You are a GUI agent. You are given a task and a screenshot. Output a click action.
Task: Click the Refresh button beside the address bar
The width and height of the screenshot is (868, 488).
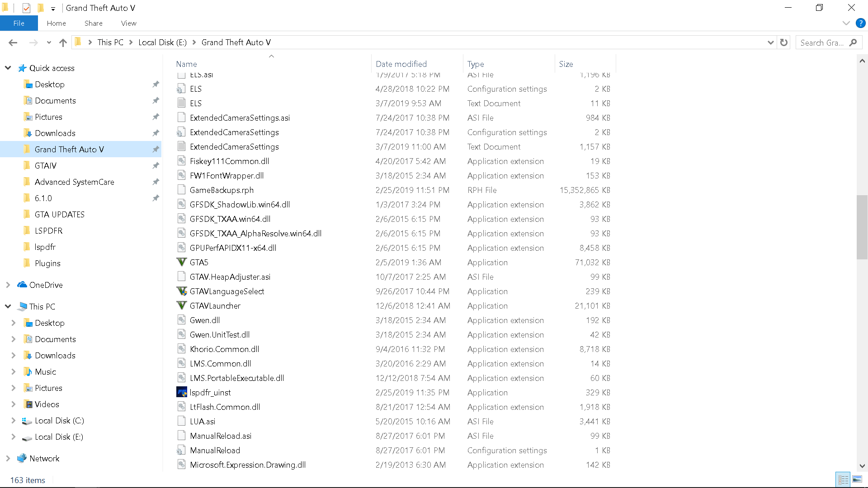[784, 42]
